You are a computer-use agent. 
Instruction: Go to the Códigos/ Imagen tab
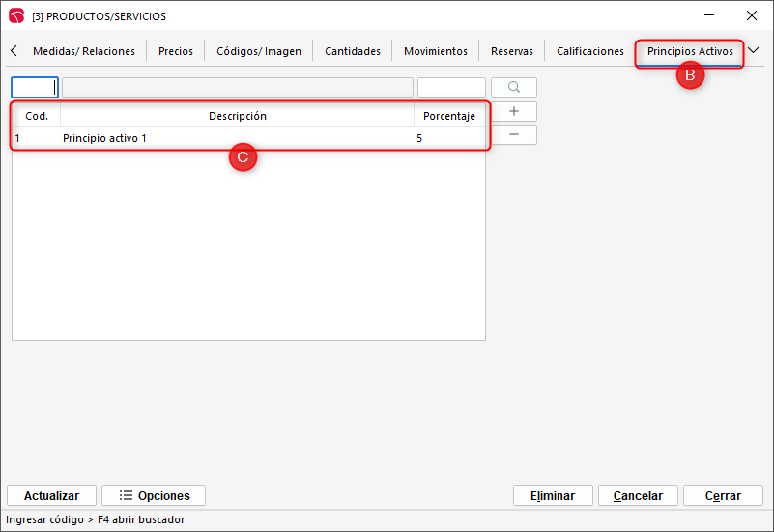(x=259, y=51)
